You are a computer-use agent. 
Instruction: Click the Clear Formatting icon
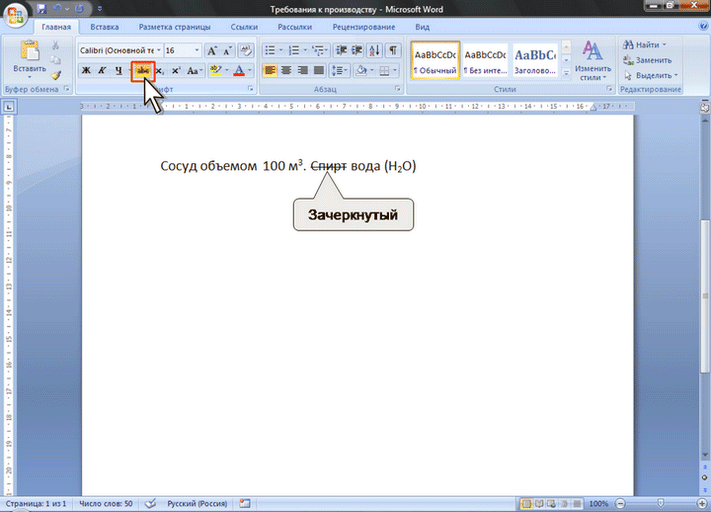point(246,50)
